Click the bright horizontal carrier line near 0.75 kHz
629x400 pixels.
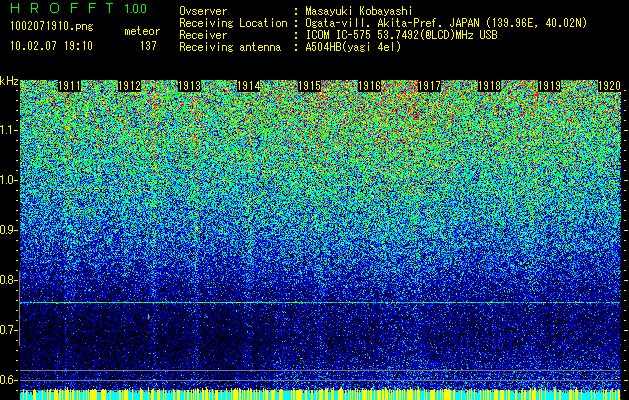click(x=320, y=303)
